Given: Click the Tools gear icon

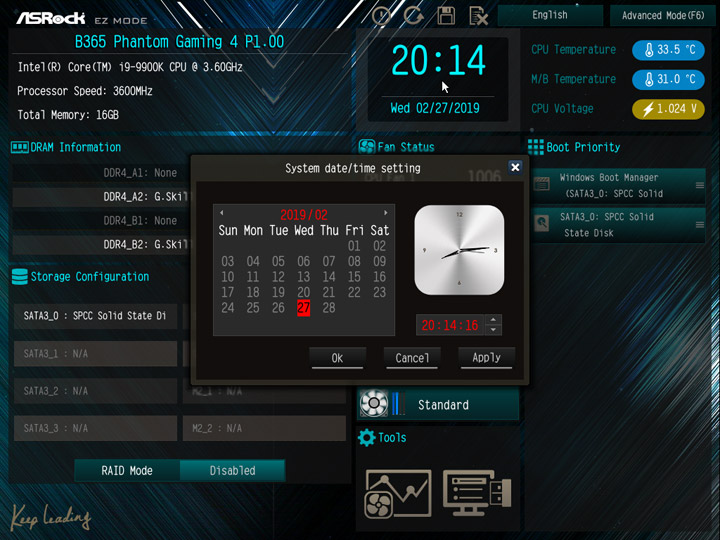Looking at the screenshot, I should point(366,438).
